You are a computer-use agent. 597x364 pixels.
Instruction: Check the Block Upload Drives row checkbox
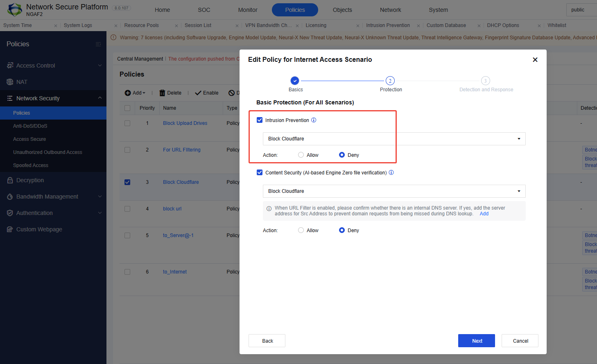[127, 123]
